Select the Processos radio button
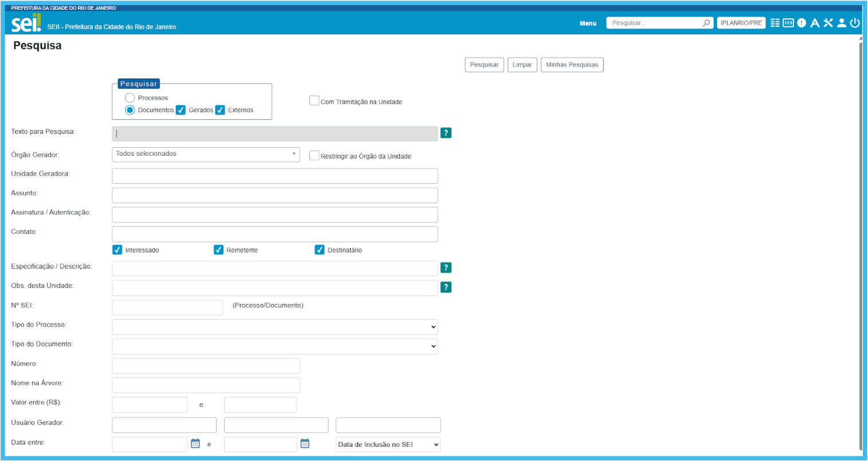 click(x=130, y=98)
